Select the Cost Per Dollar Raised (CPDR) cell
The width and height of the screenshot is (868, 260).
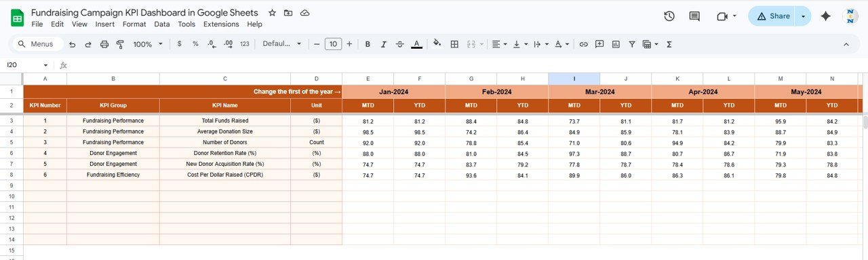[x=225, y=175]
